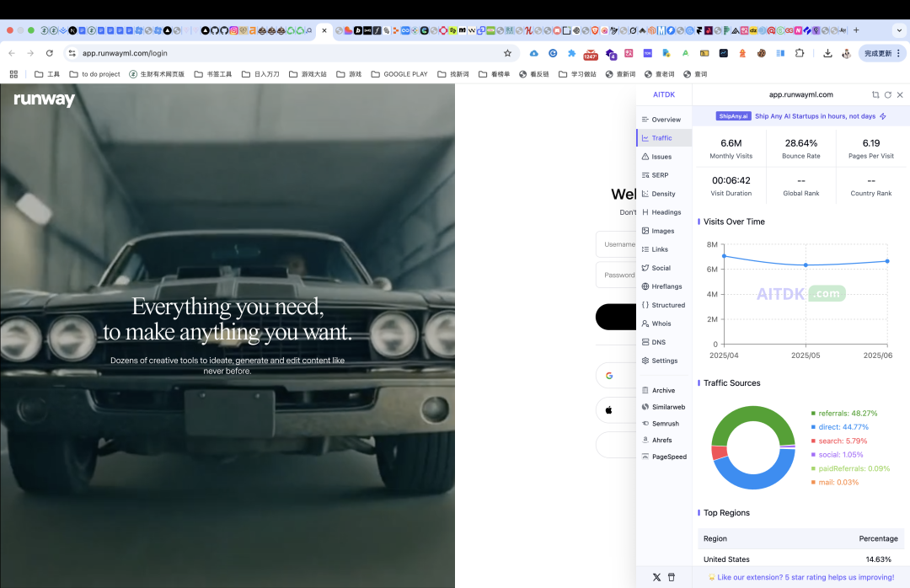Viewport: 910px width, 588px height.
Task: Open the Chrome profile avatar
Action: pyautogui.click(x=847, y=53)
